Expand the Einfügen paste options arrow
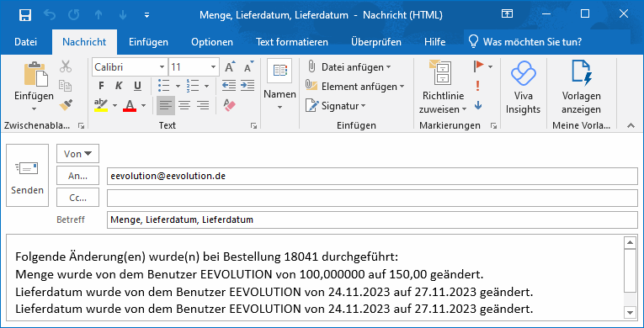This screenshot has width=644, height=328. (x=34, y=108)
